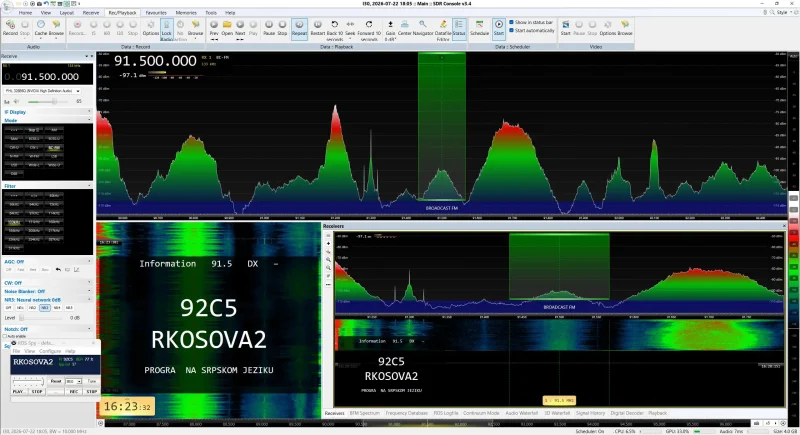The height and width of the screenshot is (435, 800).
Task: Switch to the RDS Logfile tab
Action: 446,413
